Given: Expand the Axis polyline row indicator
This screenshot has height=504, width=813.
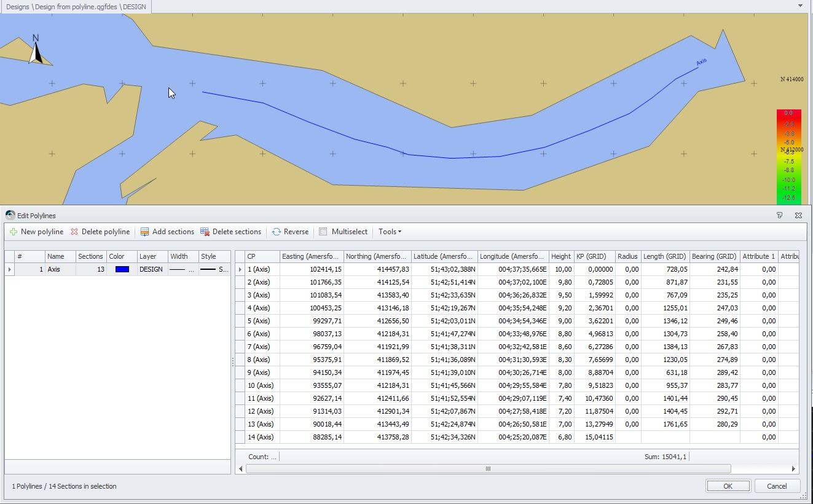Looking at the screenshot, I should [9, 269].
